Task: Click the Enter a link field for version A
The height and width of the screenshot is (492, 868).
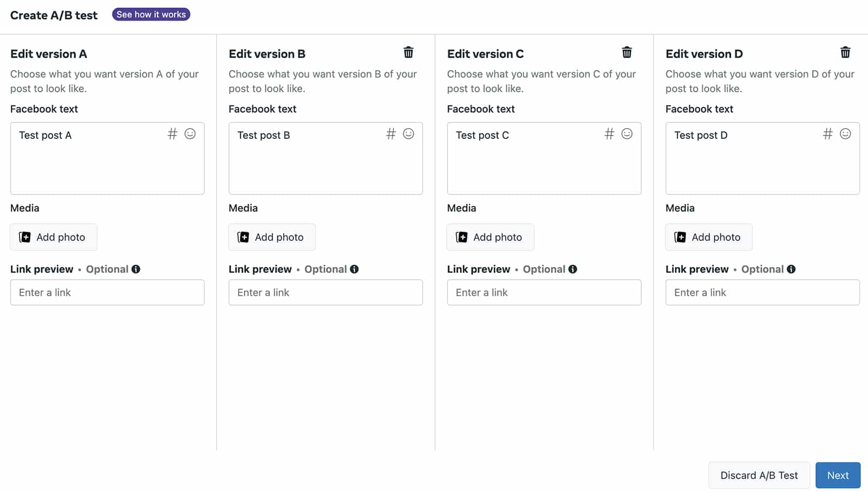Action: pyautogui.click(x=107, y=292)
